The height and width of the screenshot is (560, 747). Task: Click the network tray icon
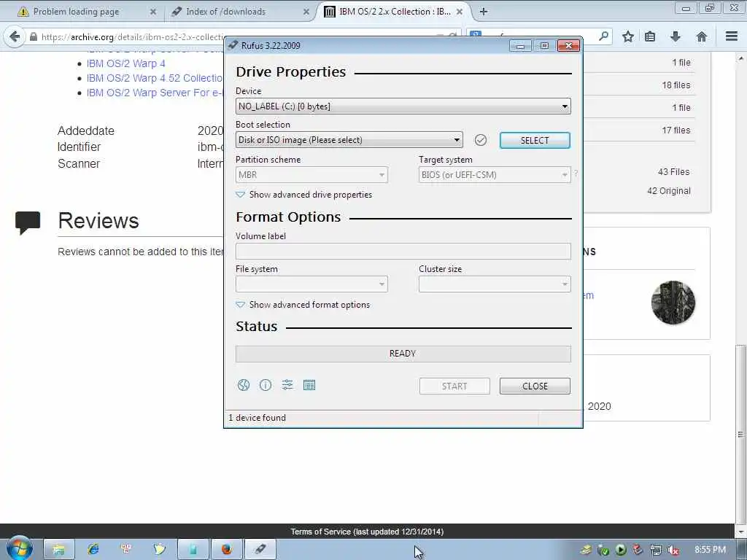tap(656, 550)
